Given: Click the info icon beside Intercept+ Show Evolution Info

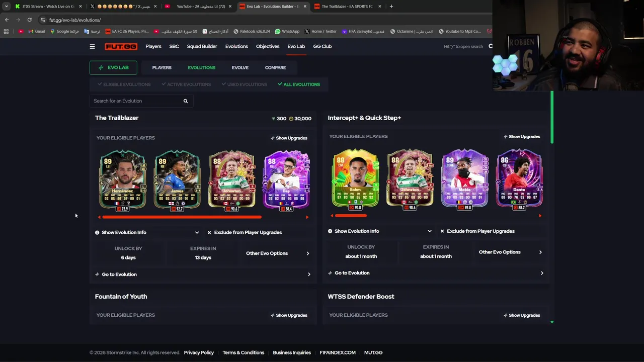Looking at the screenshot, I should [x=330, y=231].
